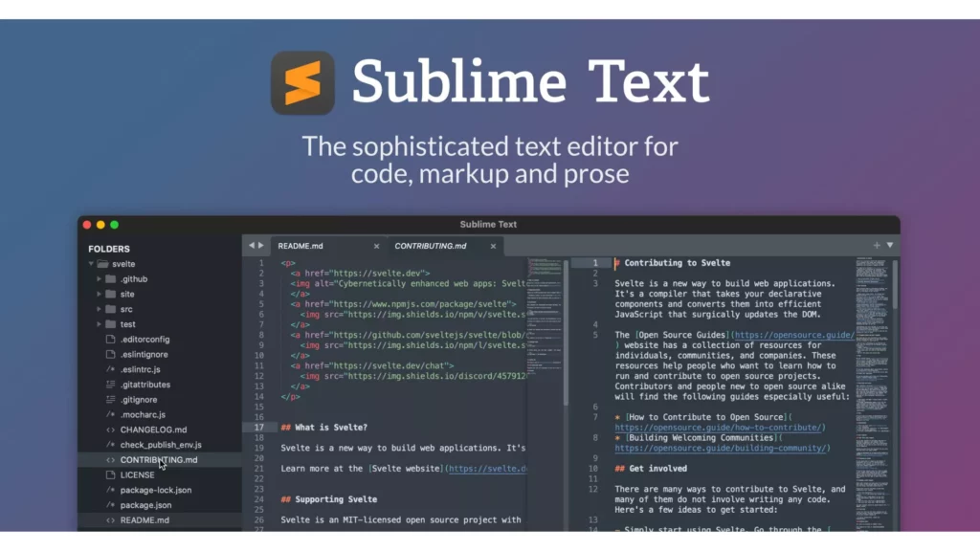This screenshot has height=551, width=980.
Task: Click the test folder icon
Action: [111, 324]
